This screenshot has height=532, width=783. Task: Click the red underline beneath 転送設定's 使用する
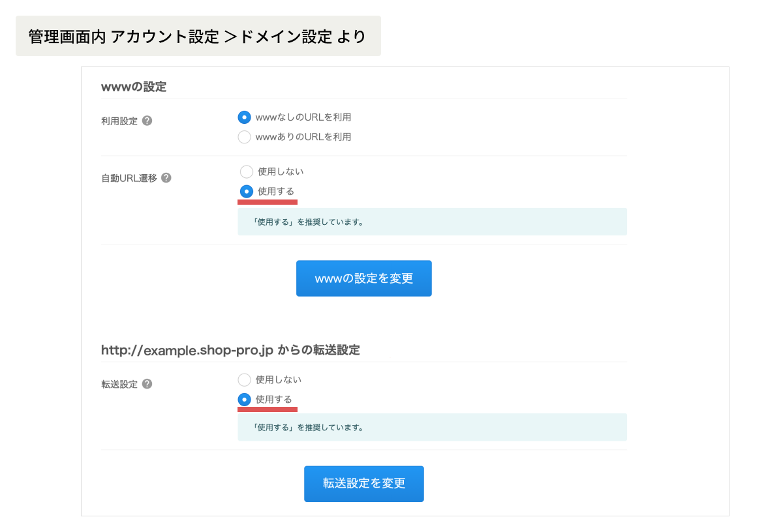click(268, 409)
